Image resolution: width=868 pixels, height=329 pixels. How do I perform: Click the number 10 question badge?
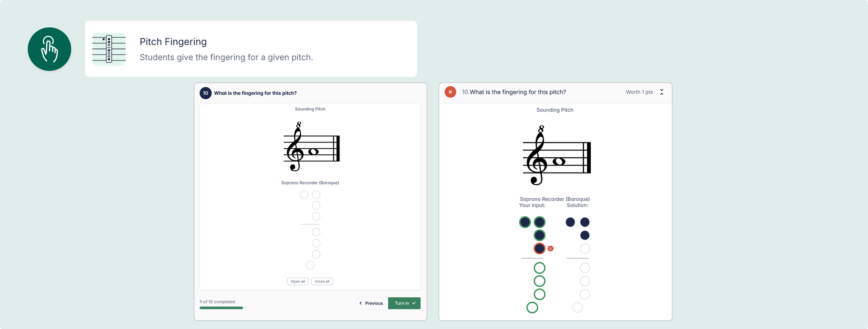205,93
